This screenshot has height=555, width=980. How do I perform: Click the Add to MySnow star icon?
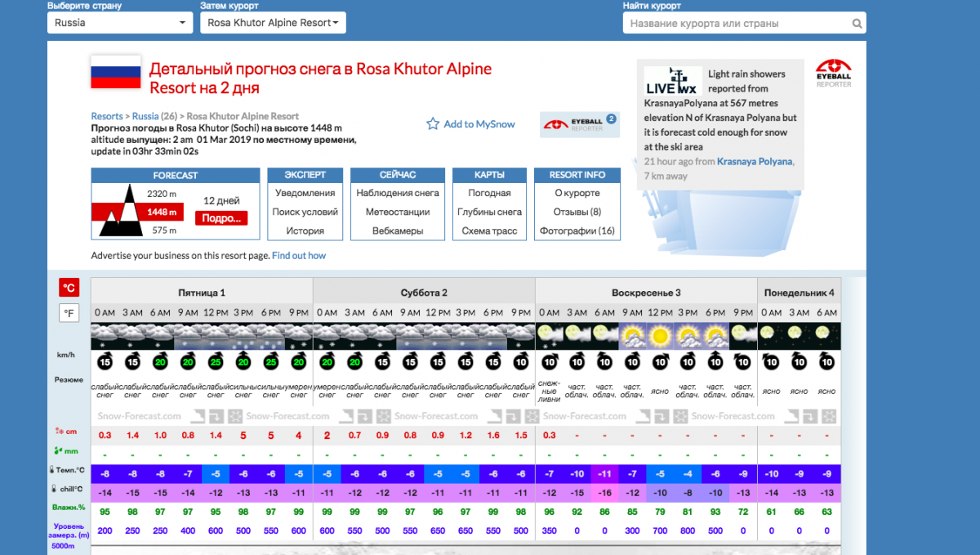[433, 124]
